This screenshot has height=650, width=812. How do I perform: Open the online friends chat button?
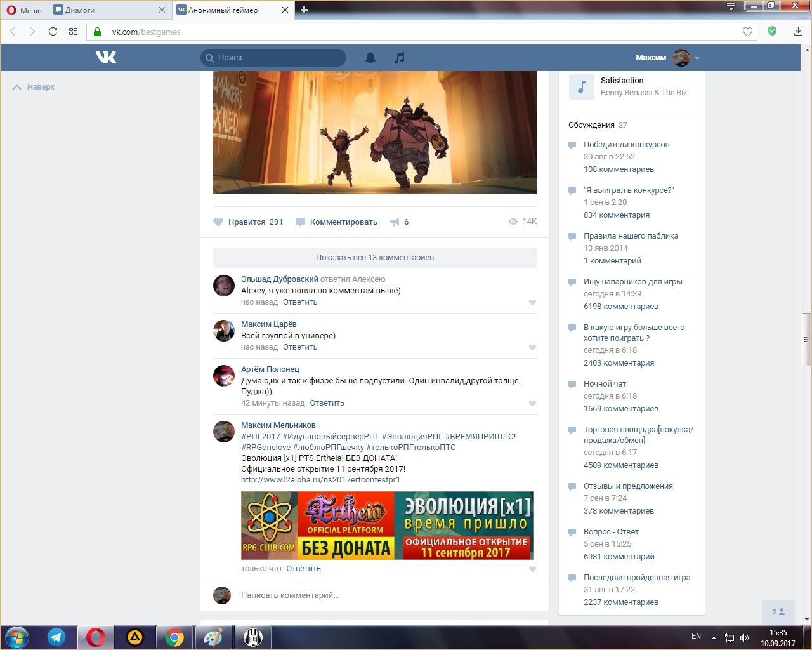tap(778, 612)
